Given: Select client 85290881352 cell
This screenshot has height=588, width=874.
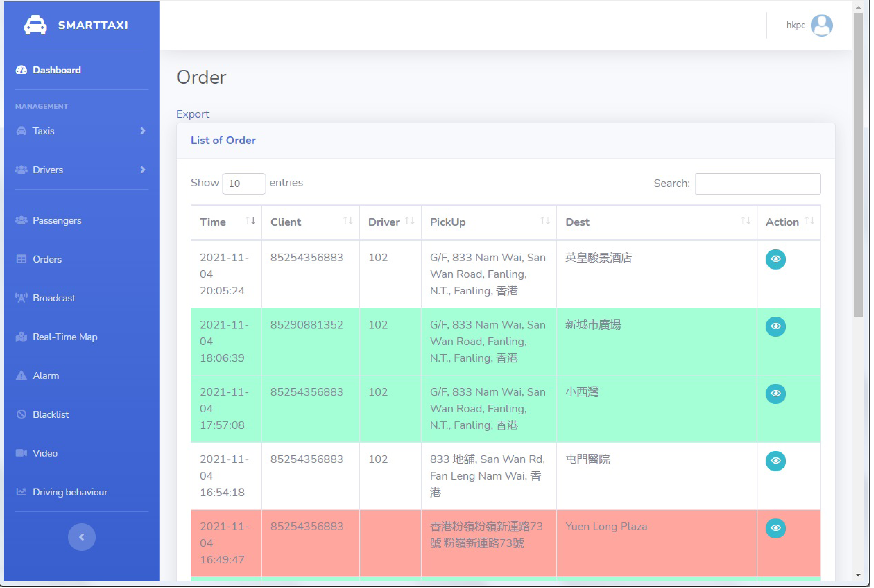Looking at the screenshot, I should [x=310, y=342].
